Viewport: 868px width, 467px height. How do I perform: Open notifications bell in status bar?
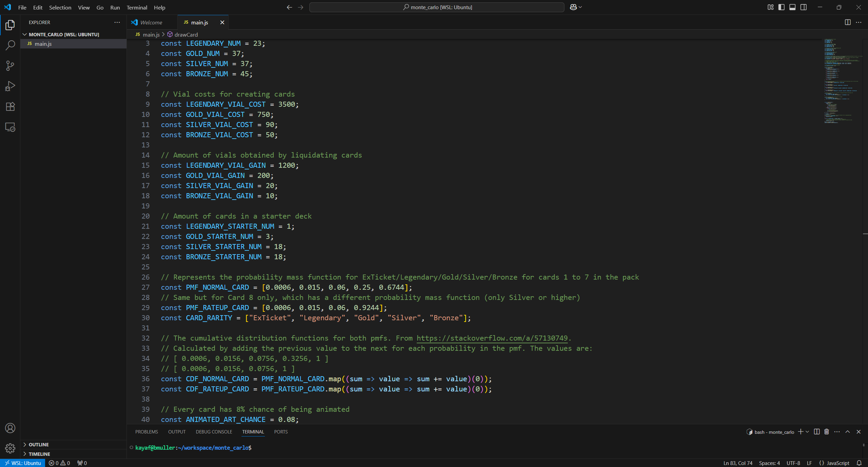click(859, 463)
